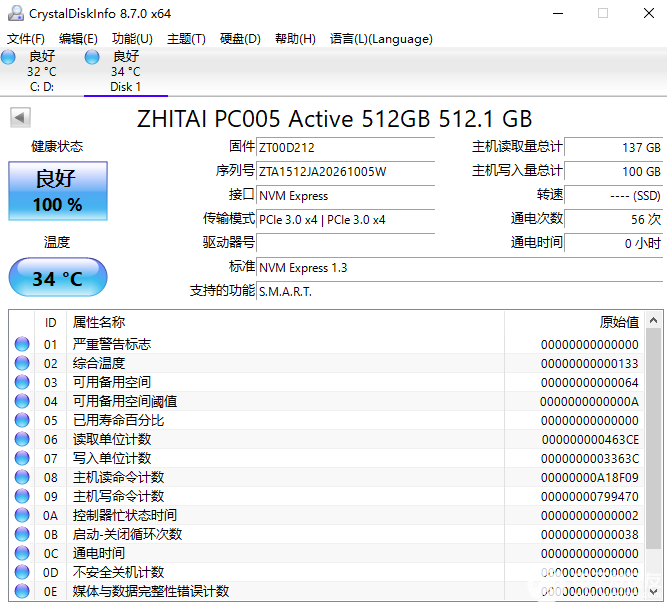This screenshot has height=605, width=667.
Task: Click status orb for attribute 0D 不安全关机计数
Action: coord(22,572)
